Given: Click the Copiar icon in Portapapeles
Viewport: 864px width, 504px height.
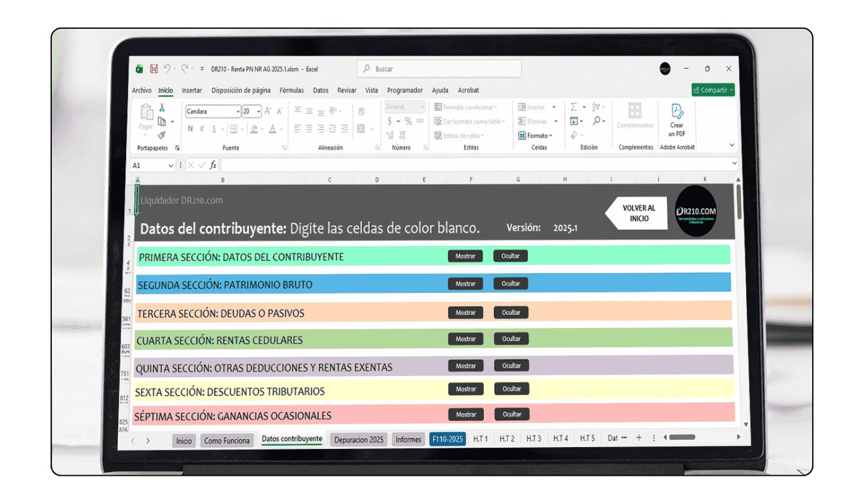Looking at the screenshot, I should click(x=161, y=122).
